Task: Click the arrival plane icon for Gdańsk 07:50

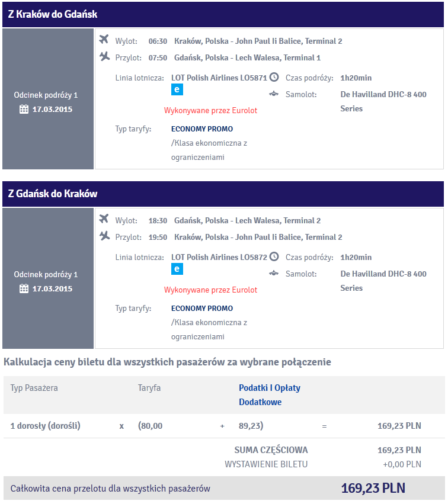Action: pyautogui.click(x=104, y=56)
